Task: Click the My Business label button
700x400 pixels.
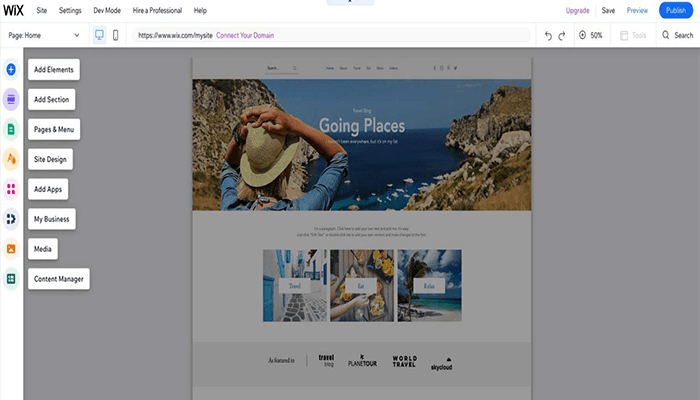Action: pos(52,219)
